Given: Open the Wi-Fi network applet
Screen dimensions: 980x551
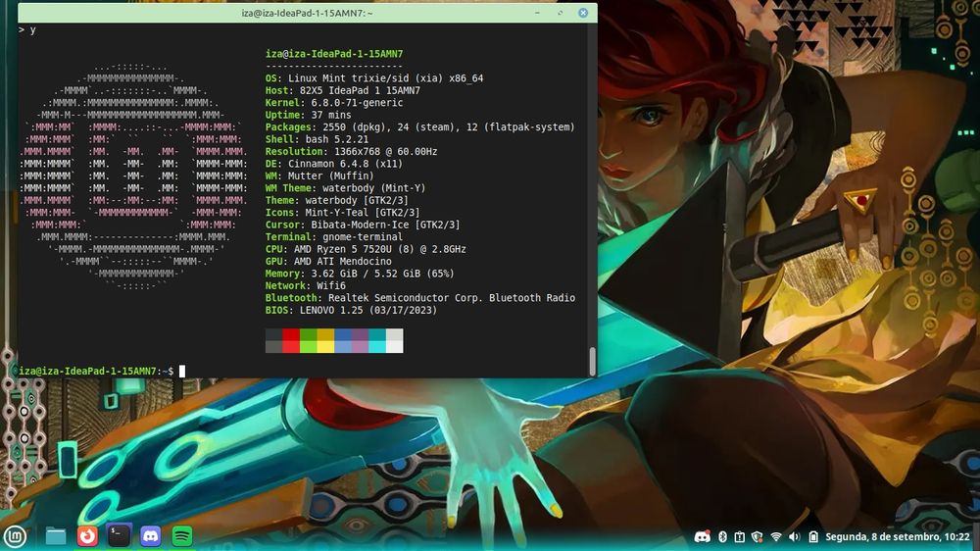Looking at the screenshot, I should [x=775, y=536].
